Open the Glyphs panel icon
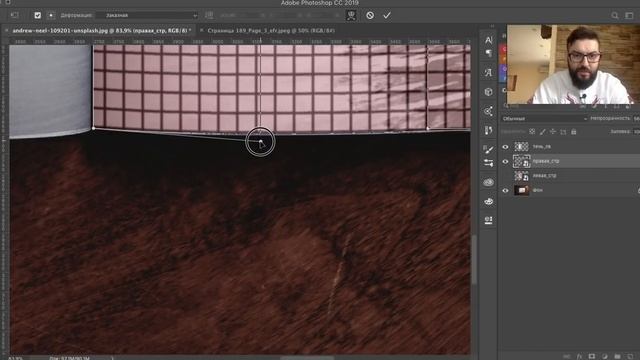This screenshot has width=640, height=360. (x=489, y=73)
